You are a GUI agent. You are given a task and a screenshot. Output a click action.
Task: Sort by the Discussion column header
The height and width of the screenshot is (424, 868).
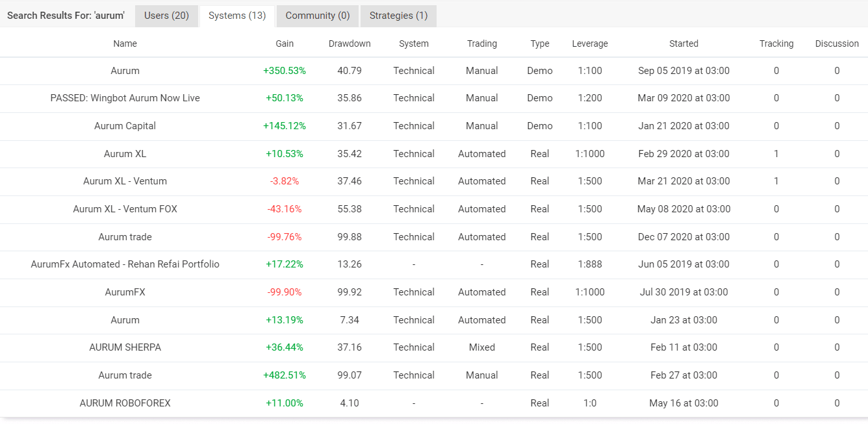click(837, 44)
